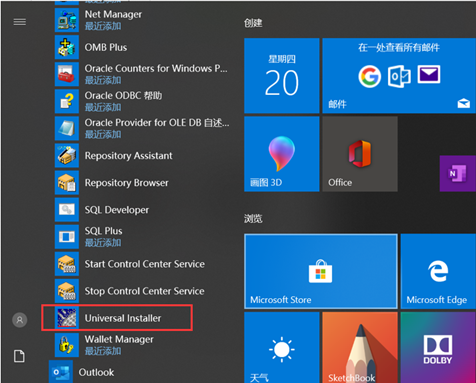Viewport: 476px width, 383px height.
Task: Click the envelope icon in mail tile
Action: (429, 74)
